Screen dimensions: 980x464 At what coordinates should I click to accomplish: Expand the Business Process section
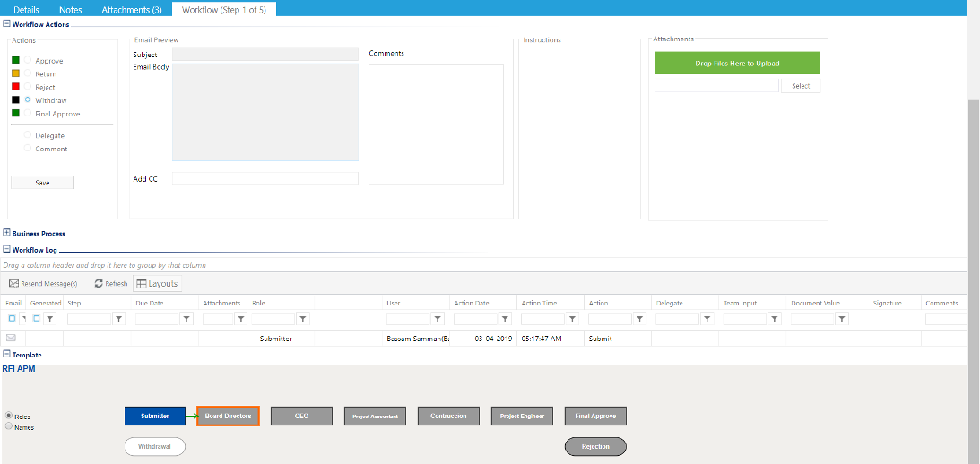pos(7,233)
